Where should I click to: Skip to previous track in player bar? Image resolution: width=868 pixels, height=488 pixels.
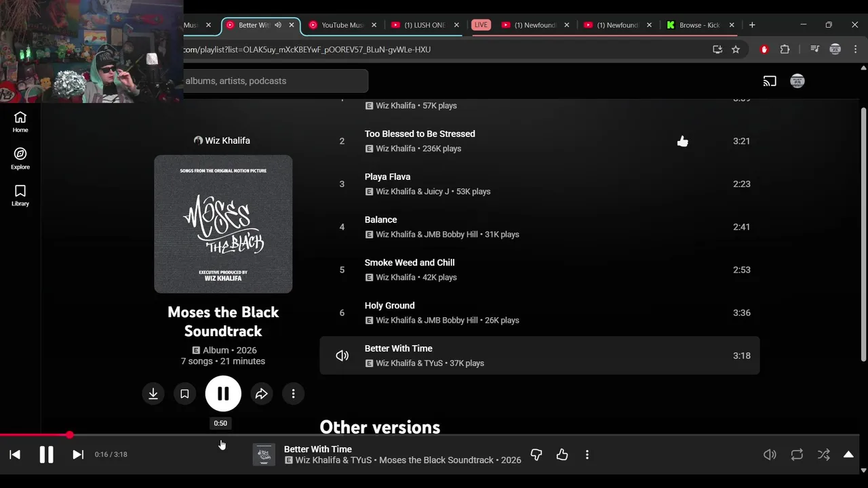click(x=15, y=455)
